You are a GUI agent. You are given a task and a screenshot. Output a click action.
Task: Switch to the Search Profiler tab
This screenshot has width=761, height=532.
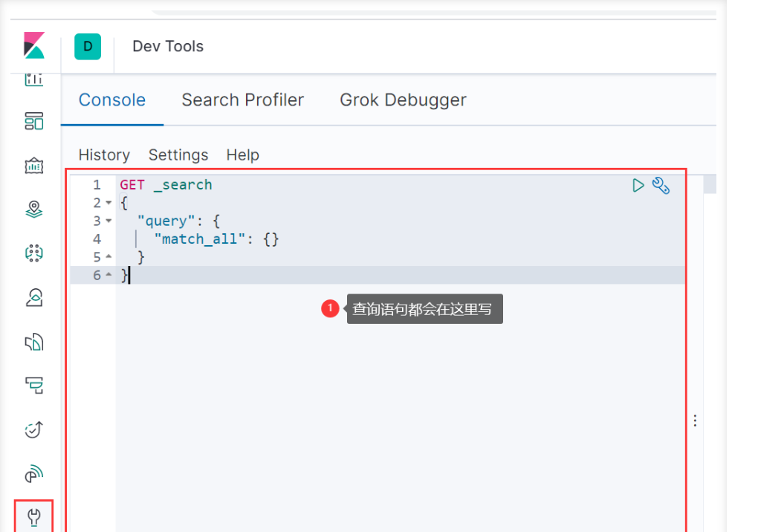242,100
